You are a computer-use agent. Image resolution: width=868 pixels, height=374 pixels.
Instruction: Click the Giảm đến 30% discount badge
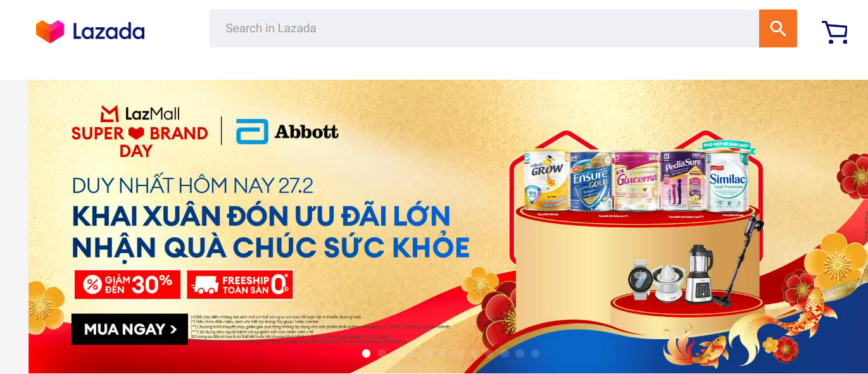[x=127, y=285]
